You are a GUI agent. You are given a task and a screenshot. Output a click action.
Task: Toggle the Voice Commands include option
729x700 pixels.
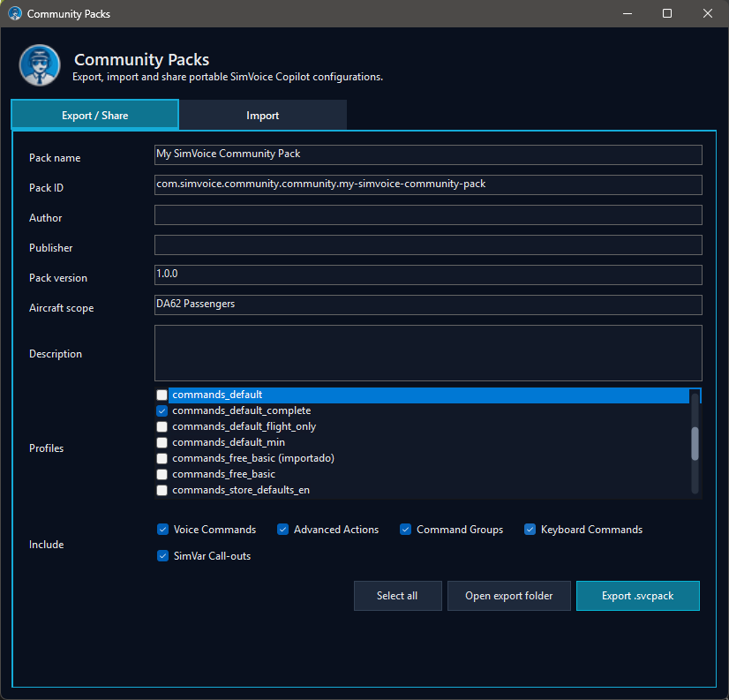click(162, 530)
